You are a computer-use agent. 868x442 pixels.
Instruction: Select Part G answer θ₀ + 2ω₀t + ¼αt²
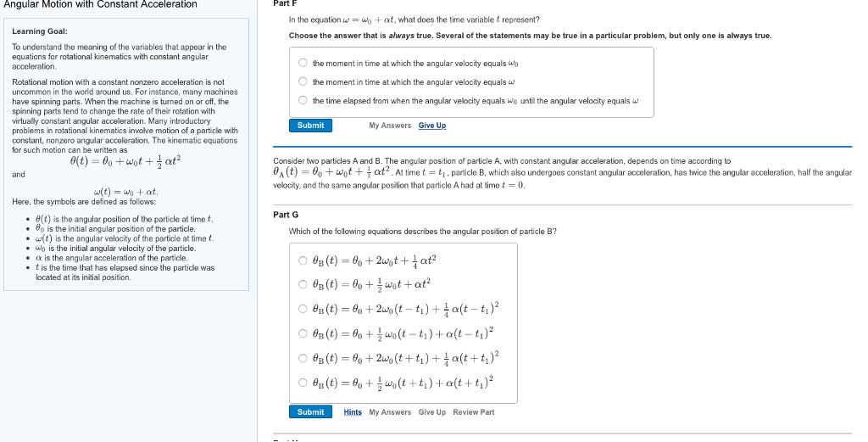(x=303, y=260)
